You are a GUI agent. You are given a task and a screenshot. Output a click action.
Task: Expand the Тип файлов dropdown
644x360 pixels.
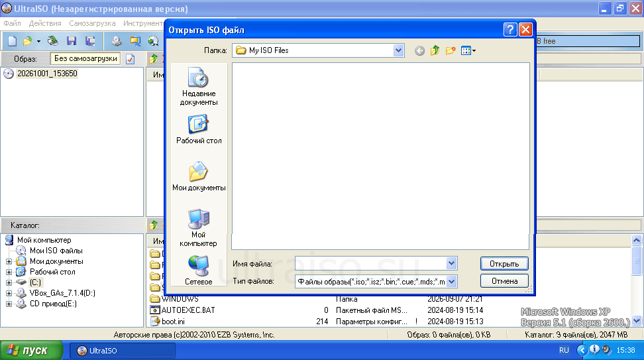pyautogui.click(x=451, y=282)
